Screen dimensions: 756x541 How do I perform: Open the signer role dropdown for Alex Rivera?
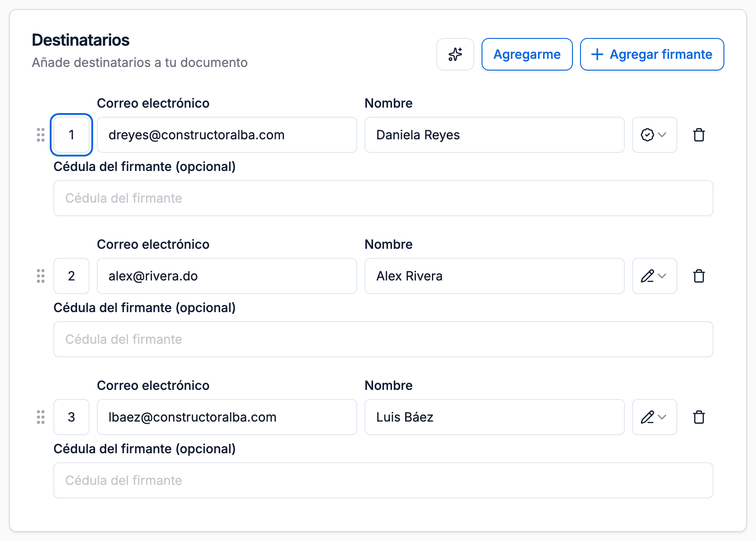coord(654,276)
